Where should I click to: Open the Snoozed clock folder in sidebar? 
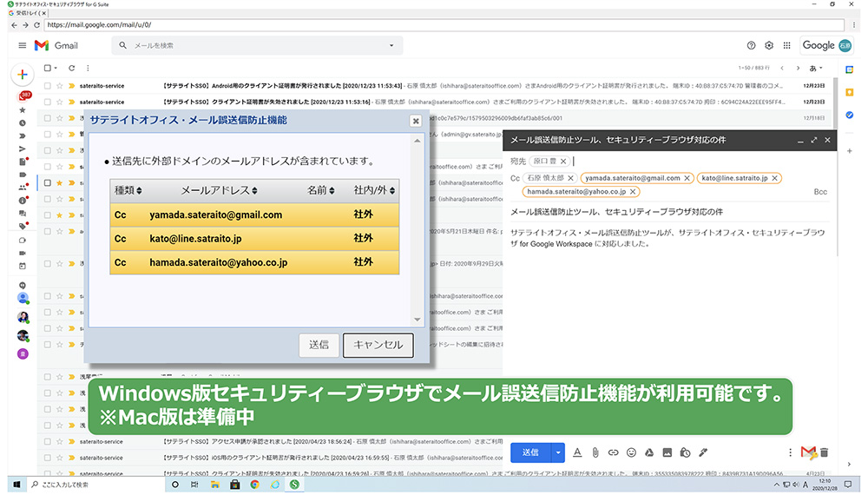point(23,123)
